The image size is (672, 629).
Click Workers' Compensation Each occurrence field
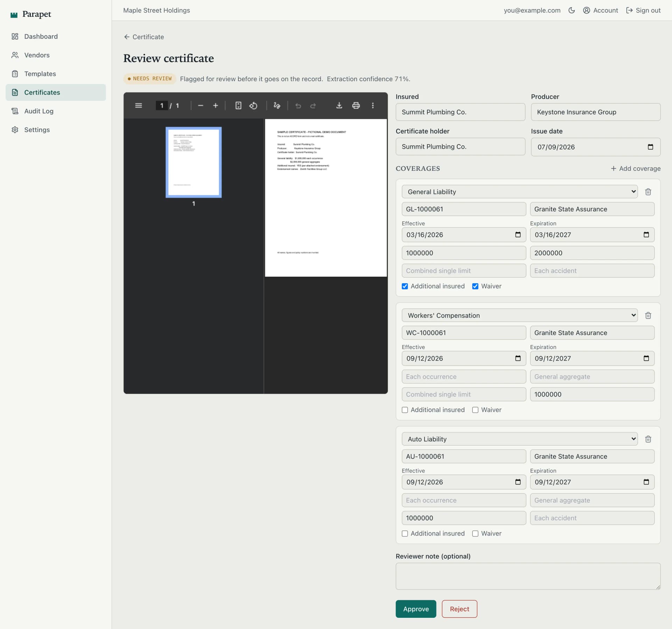point(464,377)
